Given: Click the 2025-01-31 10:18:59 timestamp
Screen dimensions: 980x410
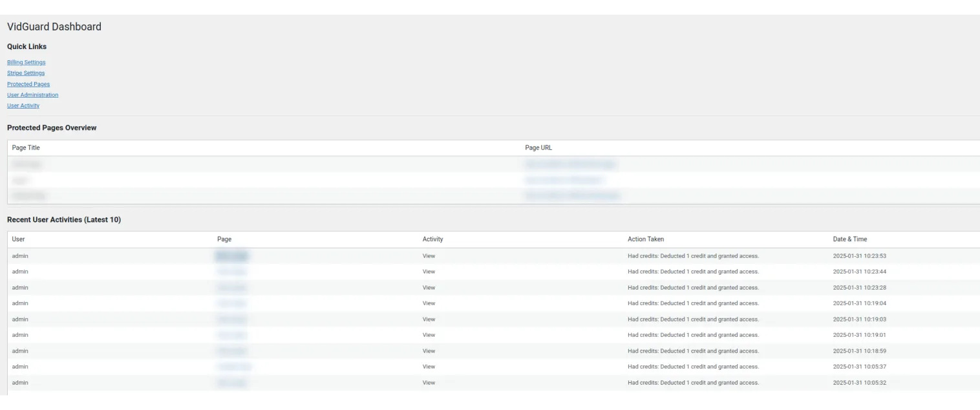Looking at the screenshot, I should coord(859,351).
